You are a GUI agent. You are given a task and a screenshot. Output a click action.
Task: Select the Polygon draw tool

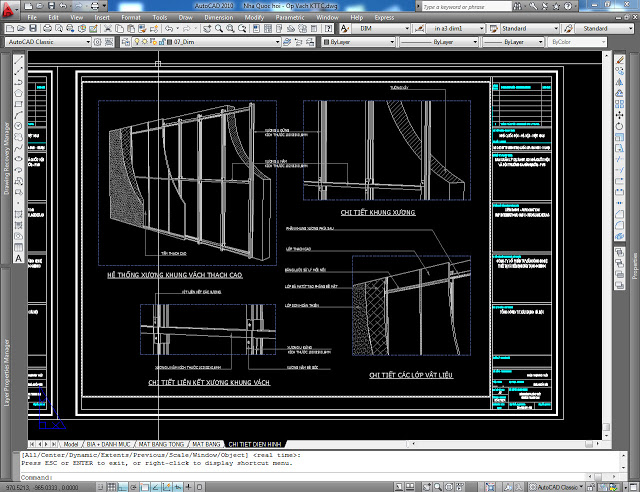coord(18,94)
